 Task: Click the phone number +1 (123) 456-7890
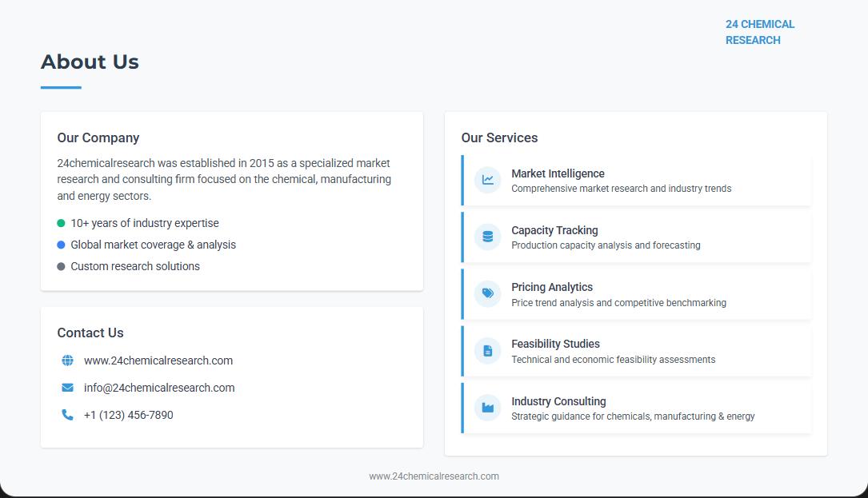pyautogui.click(x=128, y=415)
